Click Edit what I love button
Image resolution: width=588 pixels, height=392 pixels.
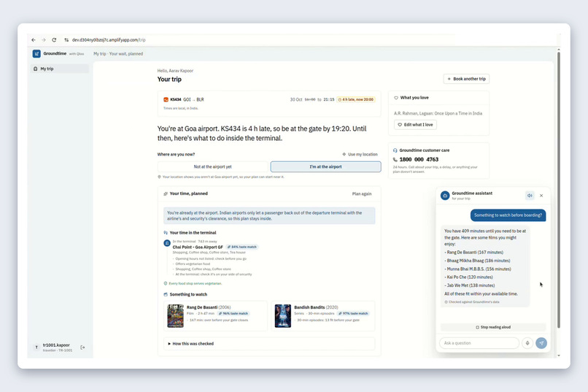pyautogui.click(x=415, y=125)
